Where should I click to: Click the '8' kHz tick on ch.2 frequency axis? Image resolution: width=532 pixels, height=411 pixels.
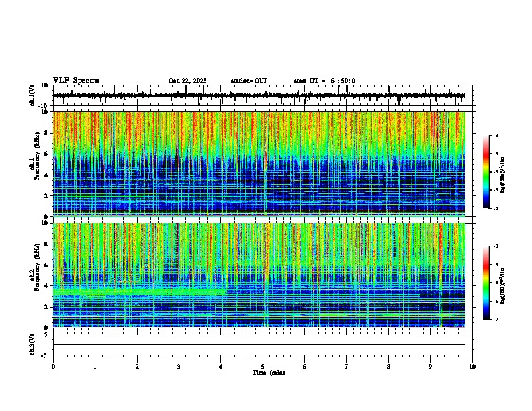pyautogui.click(x=46, y=244)
